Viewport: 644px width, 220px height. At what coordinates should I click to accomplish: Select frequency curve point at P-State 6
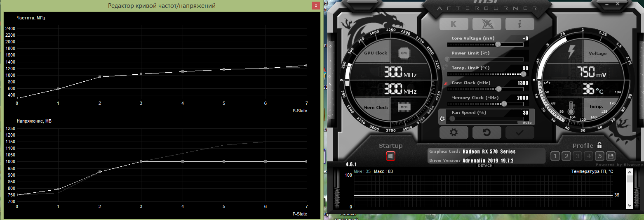(x=266, y=68)
